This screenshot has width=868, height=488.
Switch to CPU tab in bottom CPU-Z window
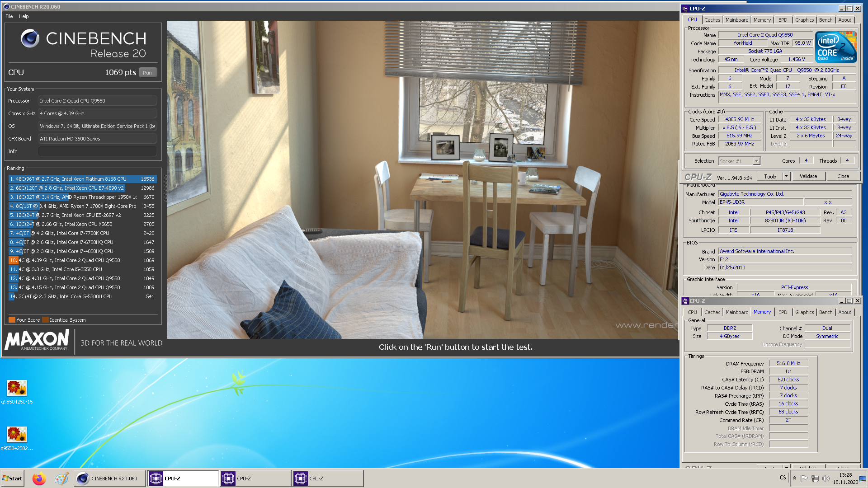693,312
